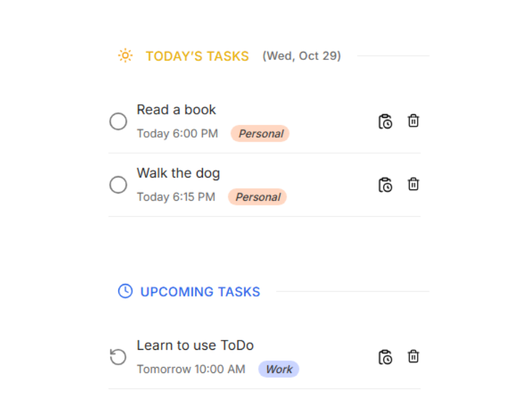Click the sun icon beside Today's Tasks

coord(125,56)
